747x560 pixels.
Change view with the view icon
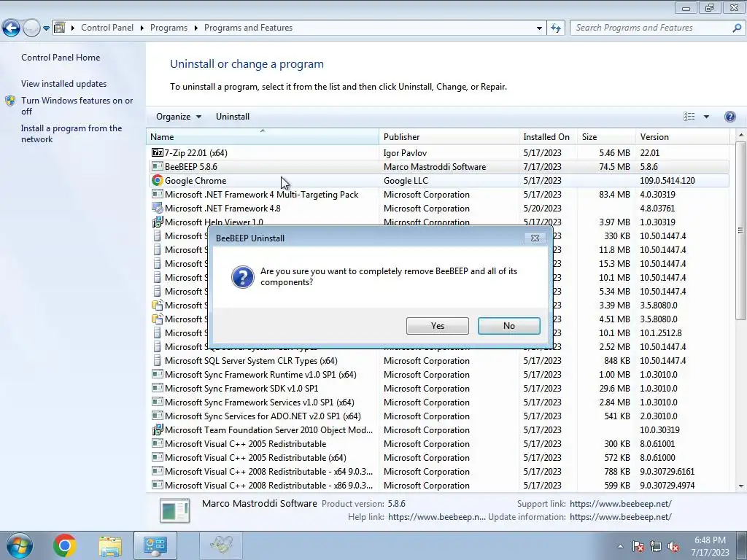coord(689,117)
